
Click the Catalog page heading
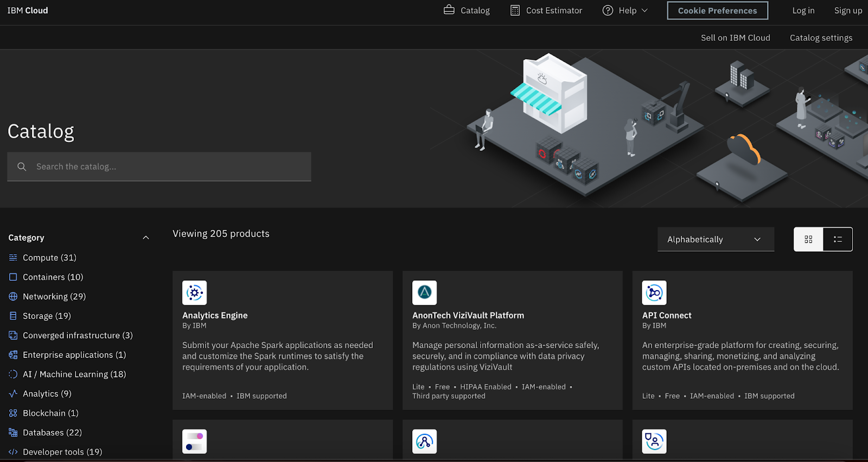(x=41, y=131)
